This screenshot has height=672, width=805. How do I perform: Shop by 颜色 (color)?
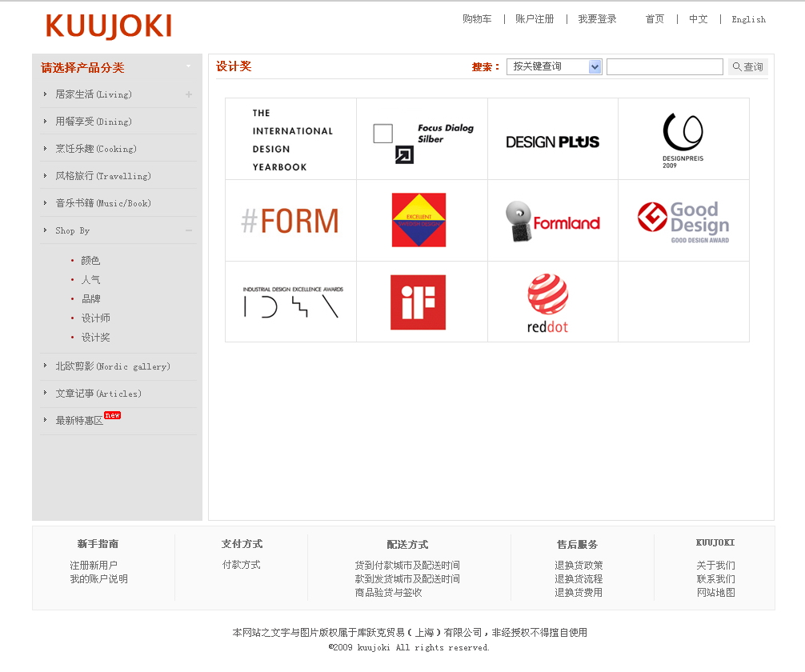[x=90, y=261]
